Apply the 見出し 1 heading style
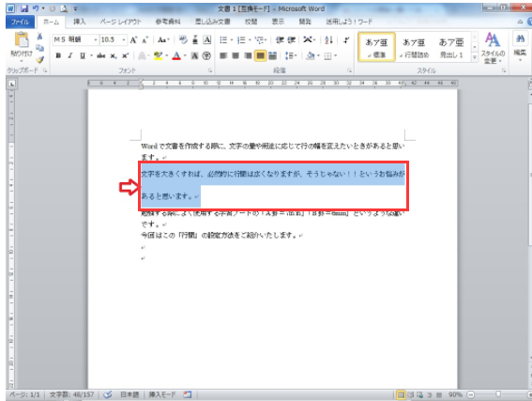The image size is (532, 401). [x=451, y=47]
